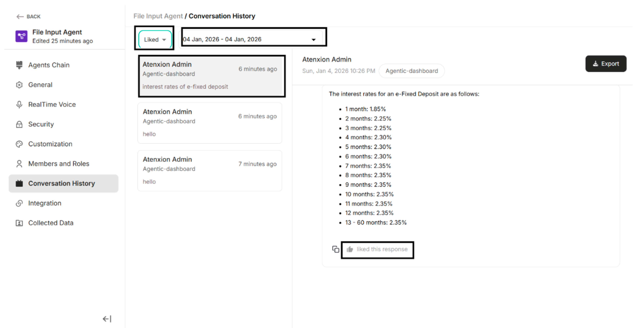
Task: Click the RealTime Voice microphone icon
Action: click(x=19, y=104)
